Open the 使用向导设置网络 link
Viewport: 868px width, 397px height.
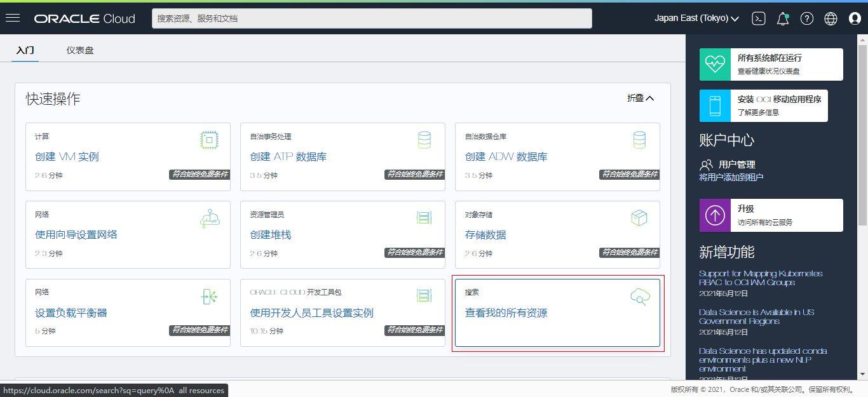76,235
